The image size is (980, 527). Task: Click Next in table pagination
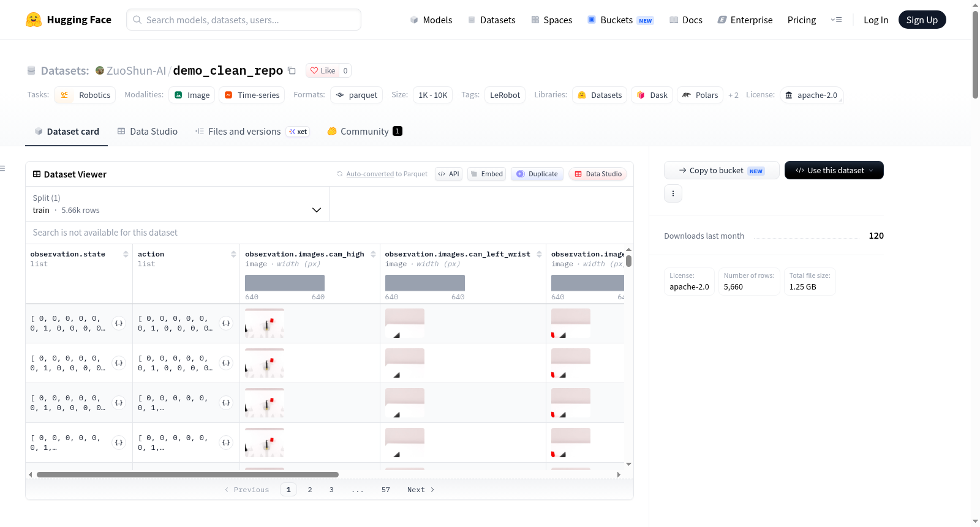(421, 490)
